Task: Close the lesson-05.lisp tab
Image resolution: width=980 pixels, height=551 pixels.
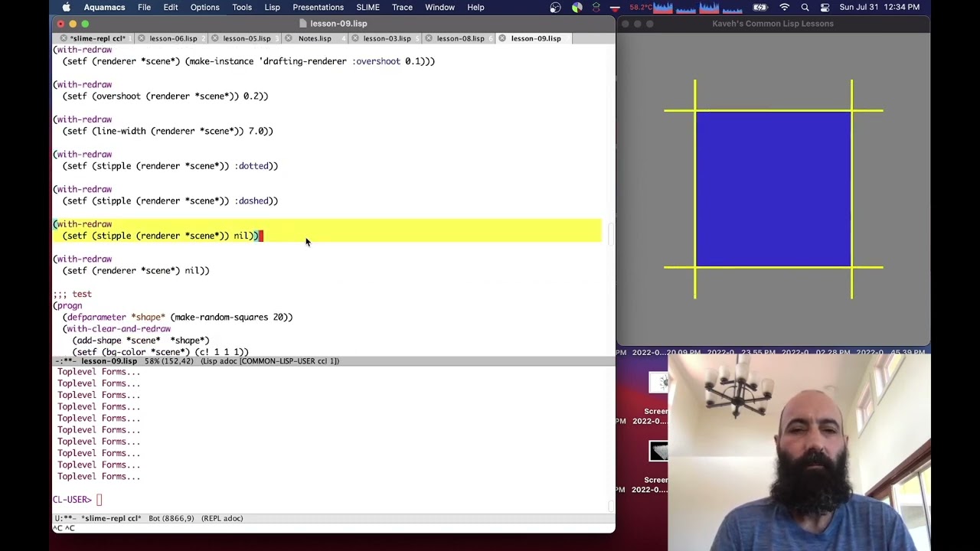Action: point(214,38)
